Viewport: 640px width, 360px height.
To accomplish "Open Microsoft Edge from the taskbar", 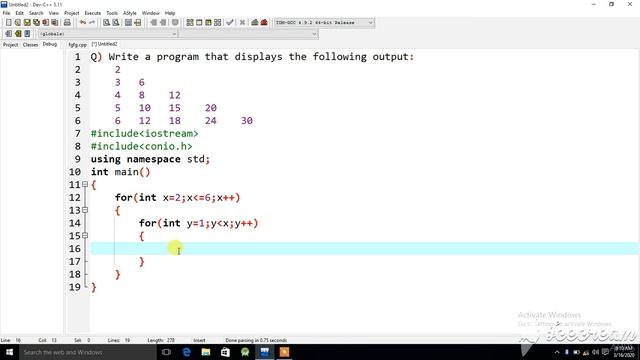I will click(186, 352).
